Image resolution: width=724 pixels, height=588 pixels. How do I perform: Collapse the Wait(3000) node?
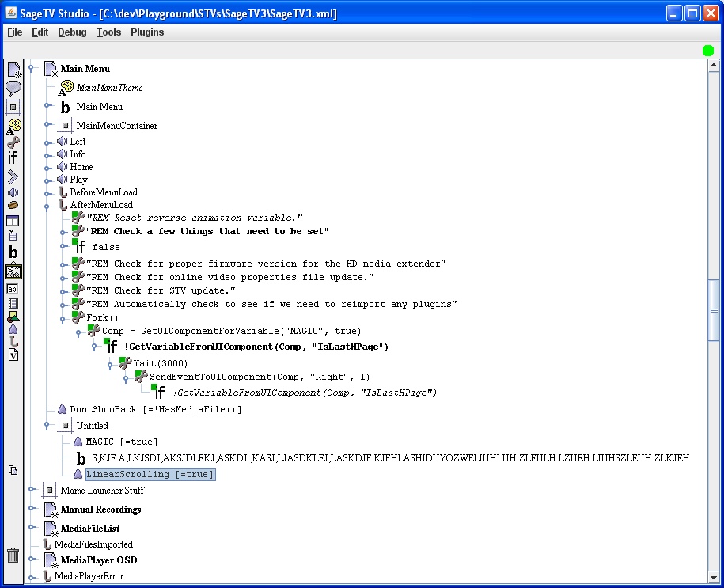[110, 366]
